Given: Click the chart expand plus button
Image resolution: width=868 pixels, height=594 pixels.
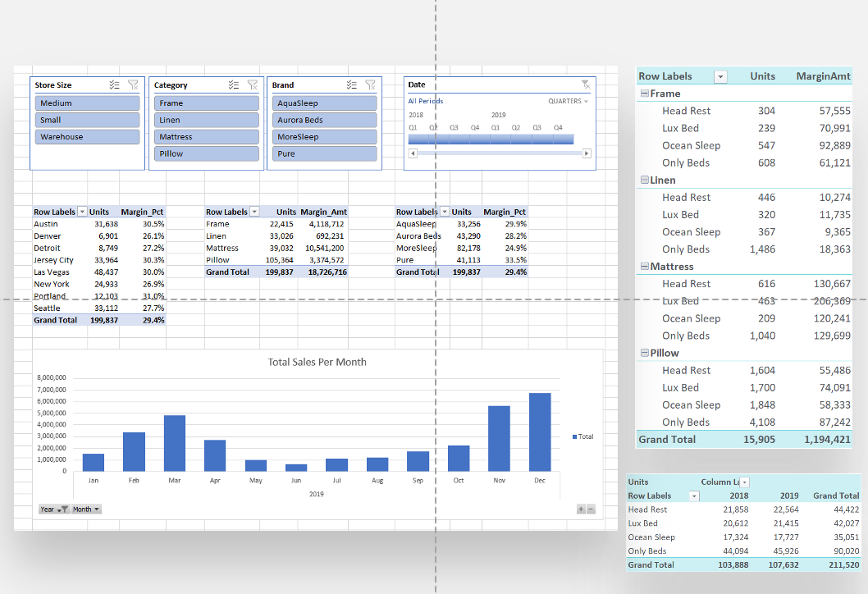Looking at the screenshot, I should pos(581,509).
